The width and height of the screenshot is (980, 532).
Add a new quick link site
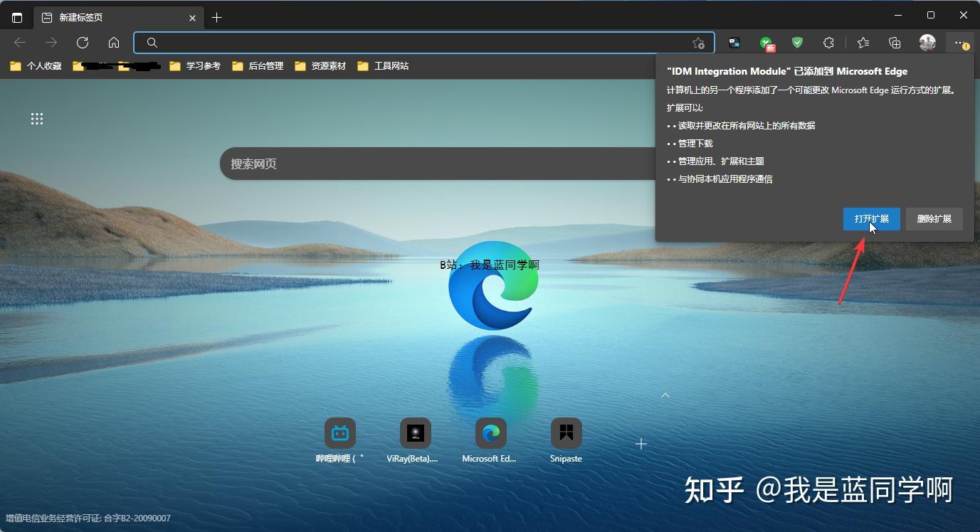(x=641, y=444)
